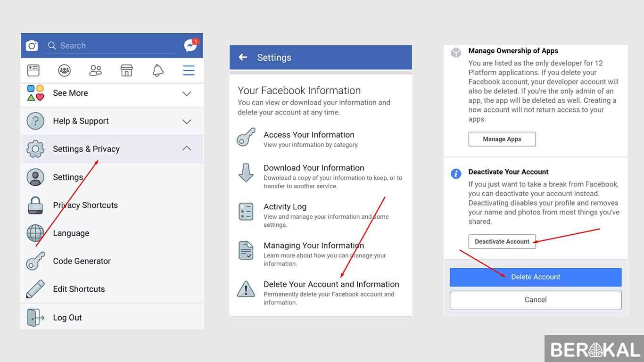The width and height of the screenshot is (644, 362).
Task: Click the Cancel button
Action: 536,300
